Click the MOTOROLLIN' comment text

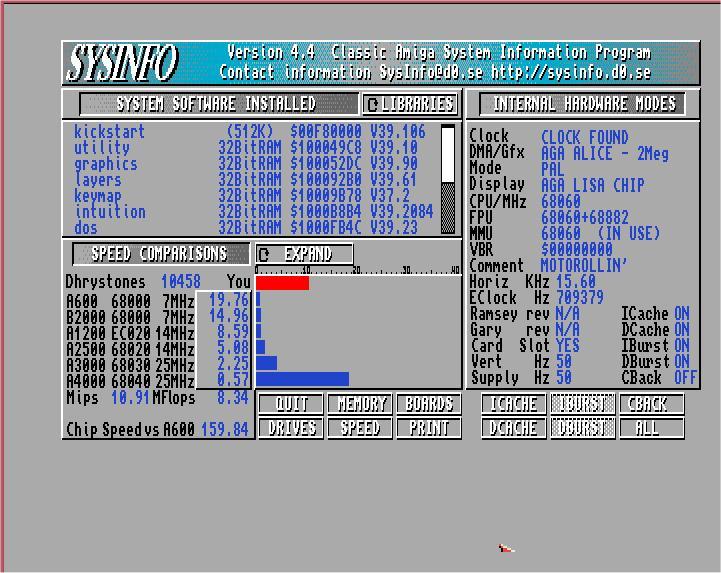[584, 265]
